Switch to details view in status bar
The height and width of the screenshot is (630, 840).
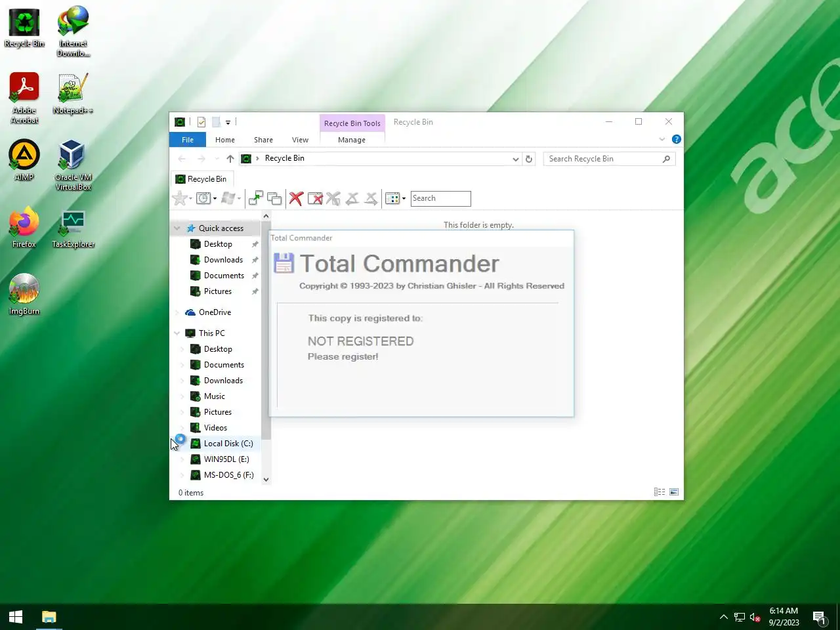(660, 492)
